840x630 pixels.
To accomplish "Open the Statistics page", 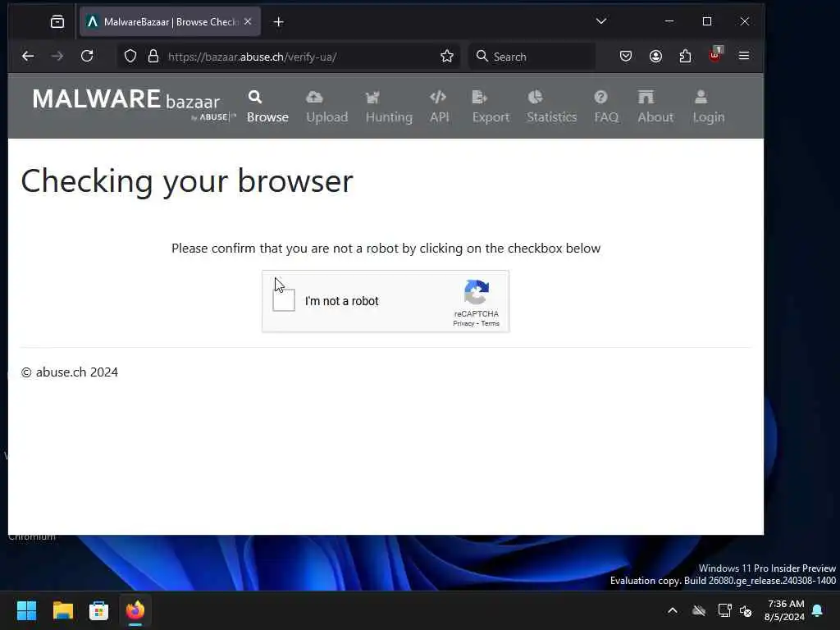I will click(551, 107).
